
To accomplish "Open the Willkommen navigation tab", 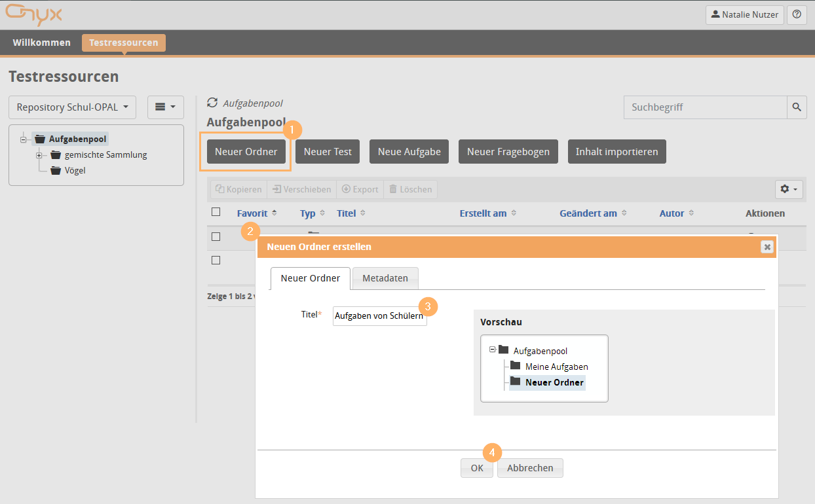I will [41, 43].
